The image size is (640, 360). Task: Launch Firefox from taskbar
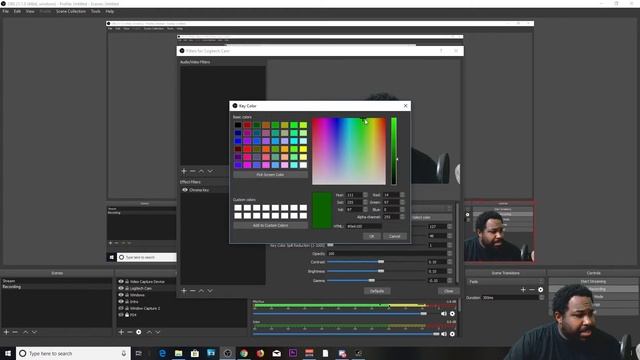coord(260,353)
